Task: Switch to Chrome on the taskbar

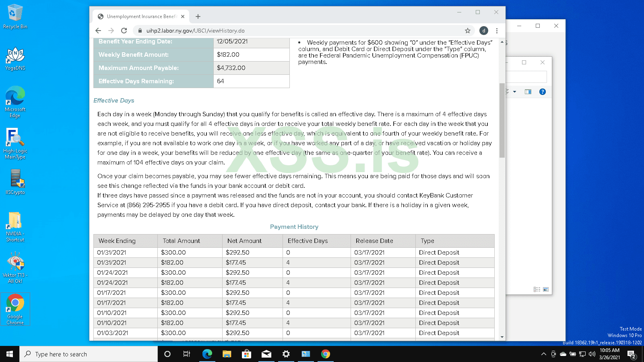Action: 325,354
